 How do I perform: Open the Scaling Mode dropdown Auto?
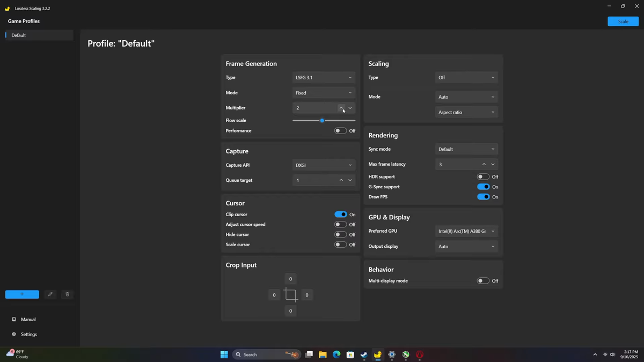(466, 97)
